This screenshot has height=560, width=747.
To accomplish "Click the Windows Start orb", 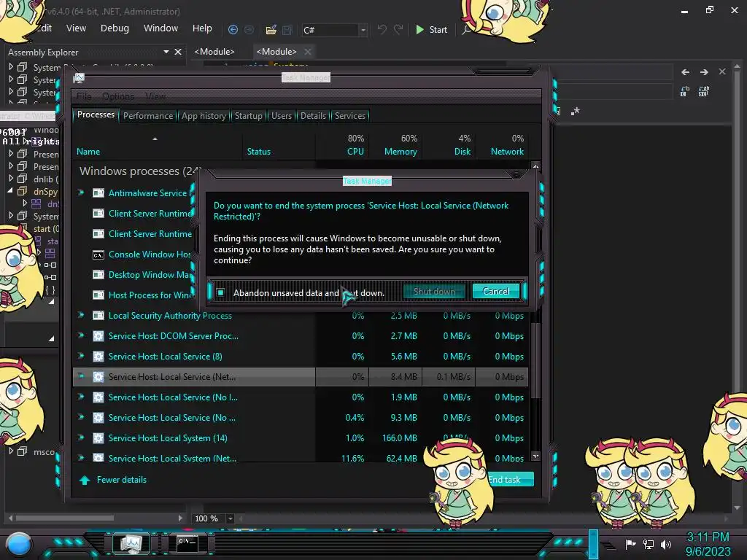I will [18, 544].
